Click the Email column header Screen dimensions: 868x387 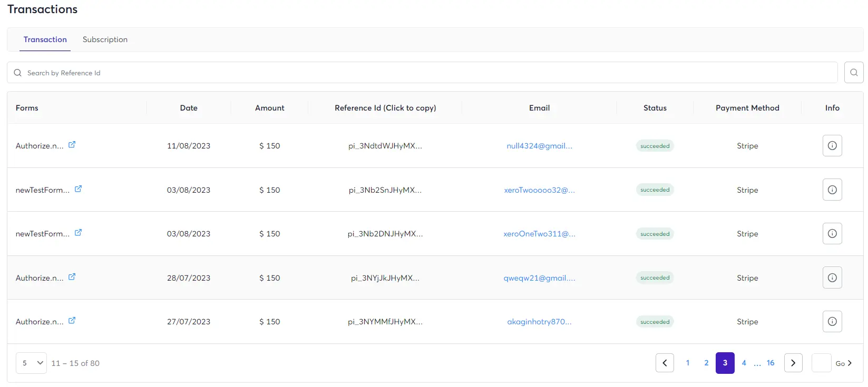[539, 108]
